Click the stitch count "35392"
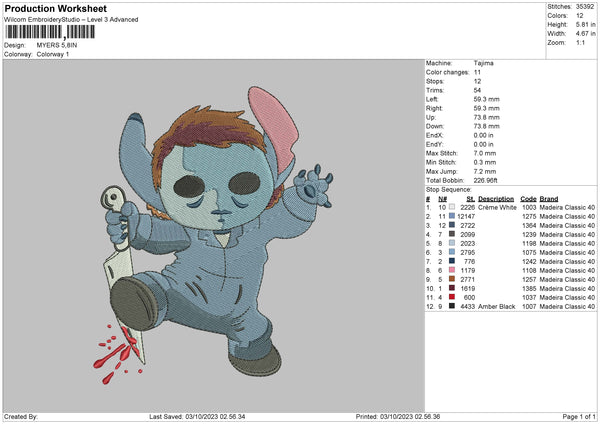The height and width of the screenshot is (424, 600). click(585, 7)
